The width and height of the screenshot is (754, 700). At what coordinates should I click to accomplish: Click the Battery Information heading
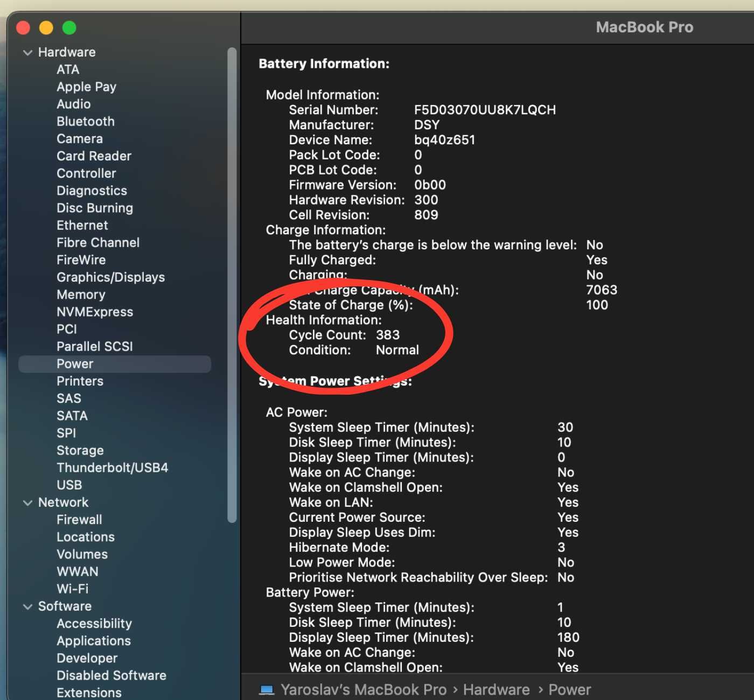[324, 64]
